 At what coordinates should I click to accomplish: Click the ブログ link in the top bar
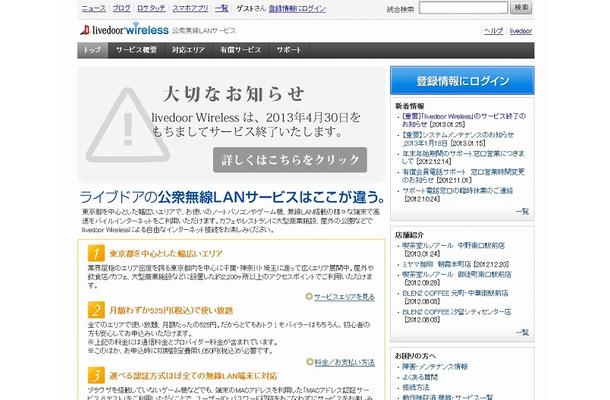click(x=122, y=8)
